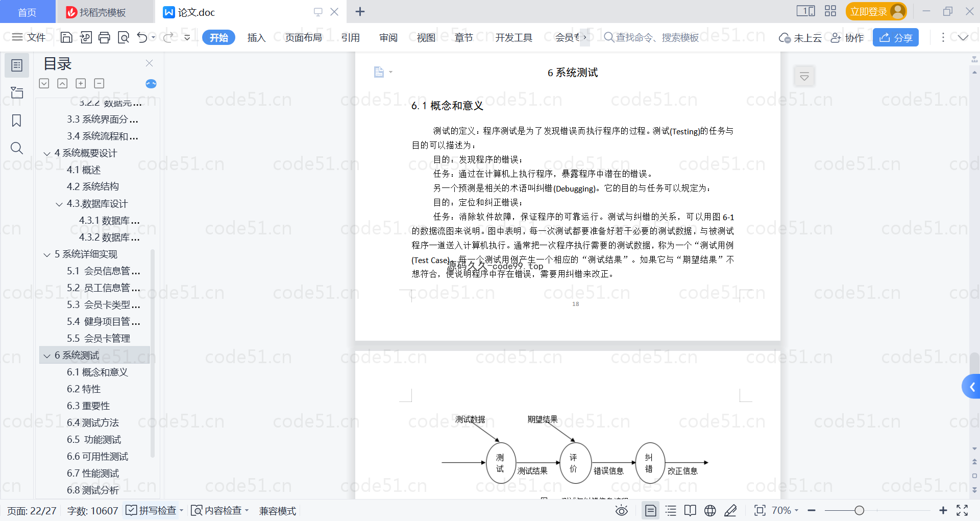The width and height of the screenshot is (980, 521).
Task: Click the zoom out minus button
Action: [812, 510]
